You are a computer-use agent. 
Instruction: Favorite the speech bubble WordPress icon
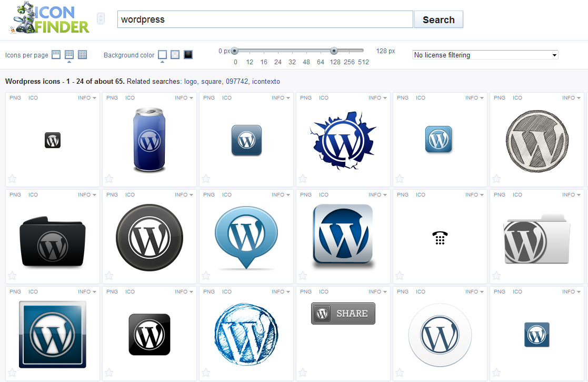(205, 276)
